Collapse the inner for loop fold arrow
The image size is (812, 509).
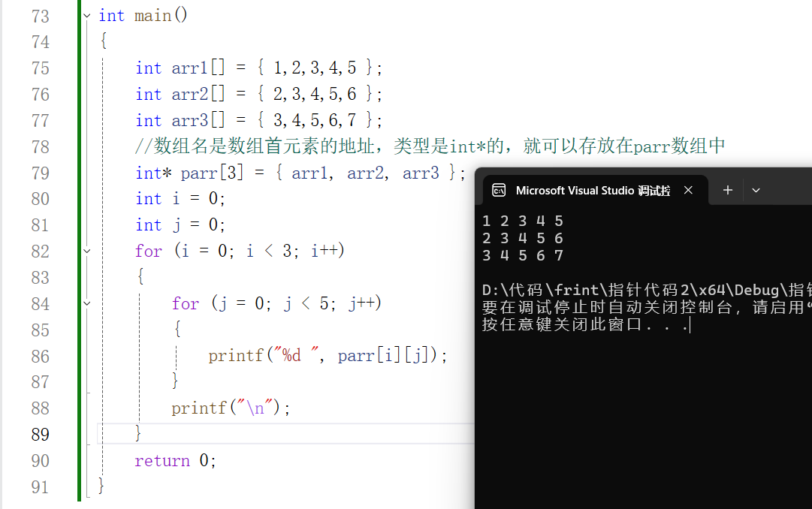[87, 303]
